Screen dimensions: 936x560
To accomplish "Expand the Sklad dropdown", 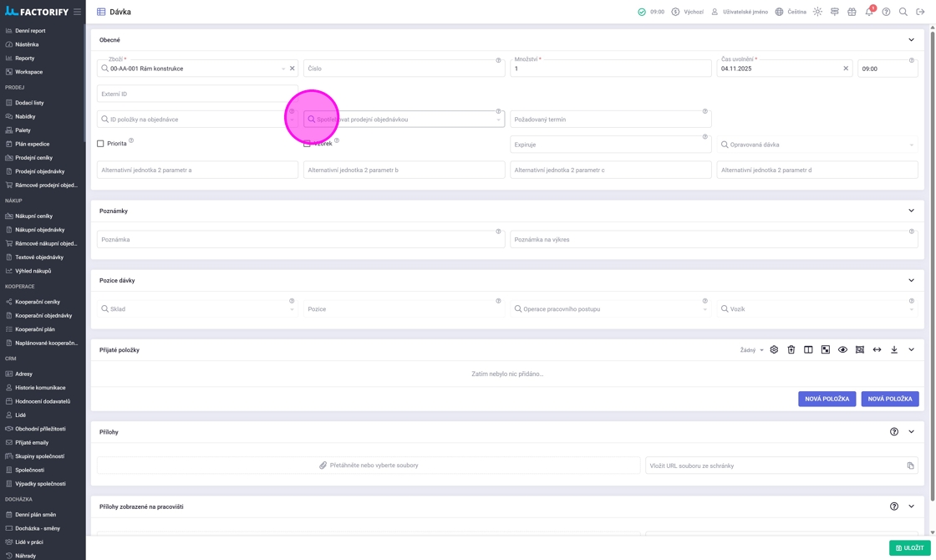I will 292,309.
